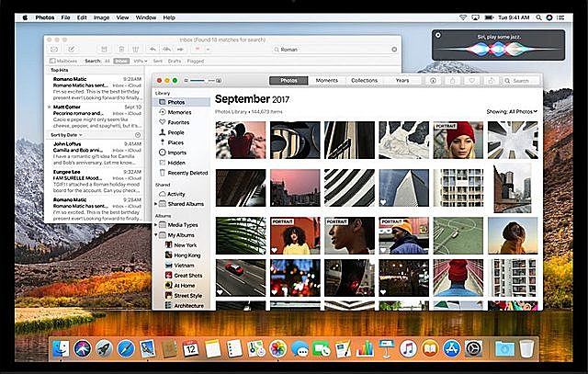Collapse the My Albums group

[x=156, y=235]
